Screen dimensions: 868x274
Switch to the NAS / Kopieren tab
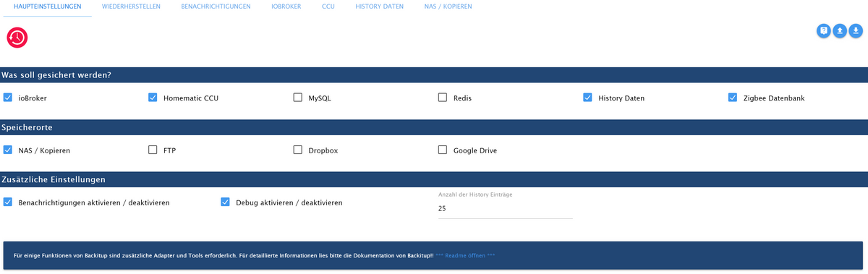[448, 7]
